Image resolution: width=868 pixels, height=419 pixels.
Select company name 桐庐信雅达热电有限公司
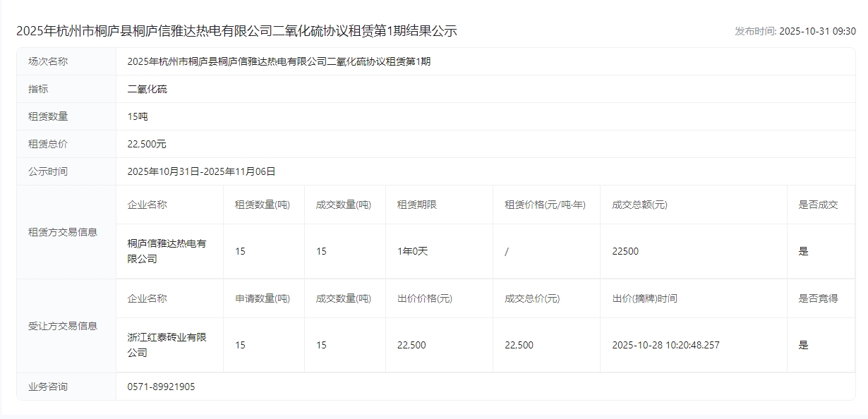[167, 251]
